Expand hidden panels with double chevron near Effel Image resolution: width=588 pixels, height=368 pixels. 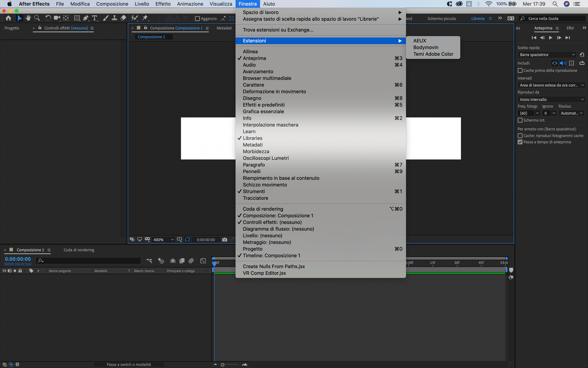click(x=584, y=28)
